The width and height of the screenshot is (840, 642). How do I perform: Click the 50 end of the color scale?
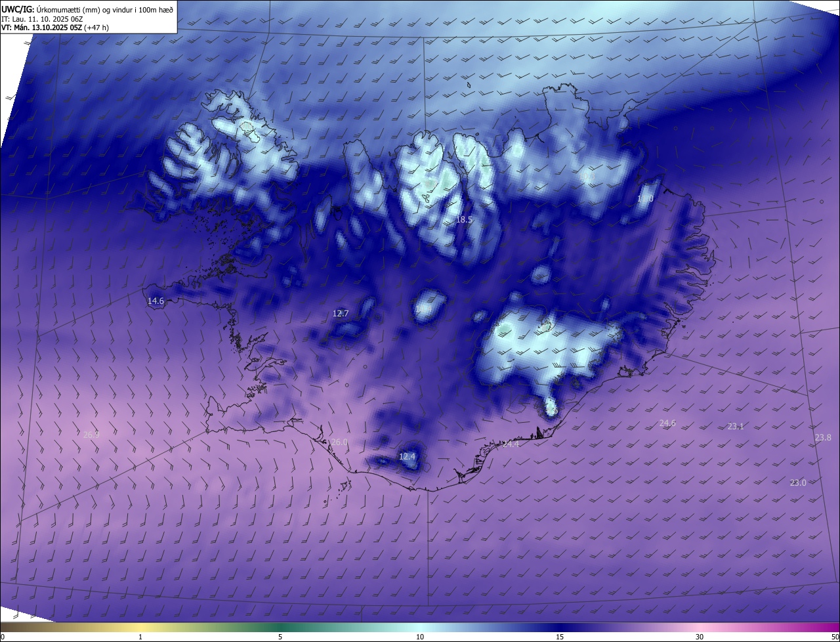(x=835, y=637)
